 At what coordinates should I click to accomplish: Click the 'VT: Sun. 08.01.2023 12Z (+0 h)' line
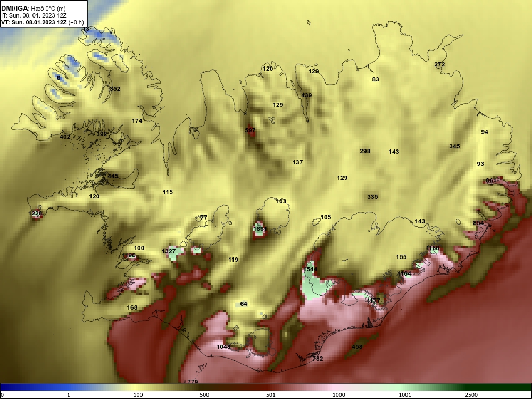[43, 22]
